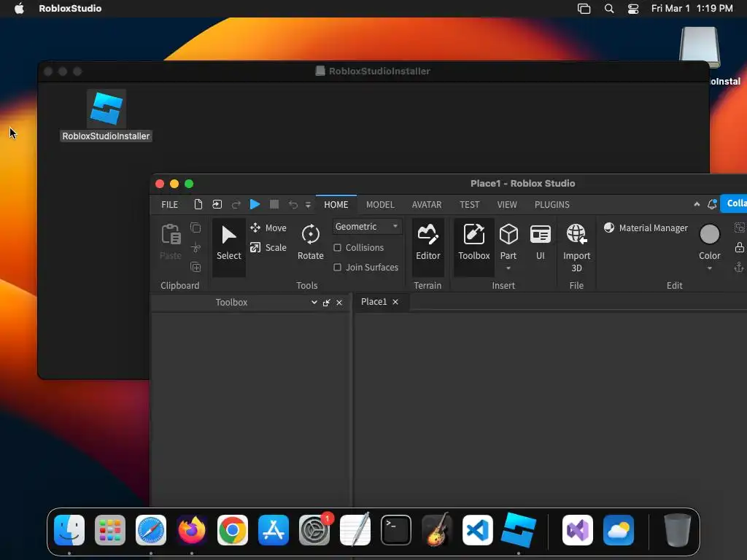Select the Move tool
The image size is (747, 560).
click(268, 227)
